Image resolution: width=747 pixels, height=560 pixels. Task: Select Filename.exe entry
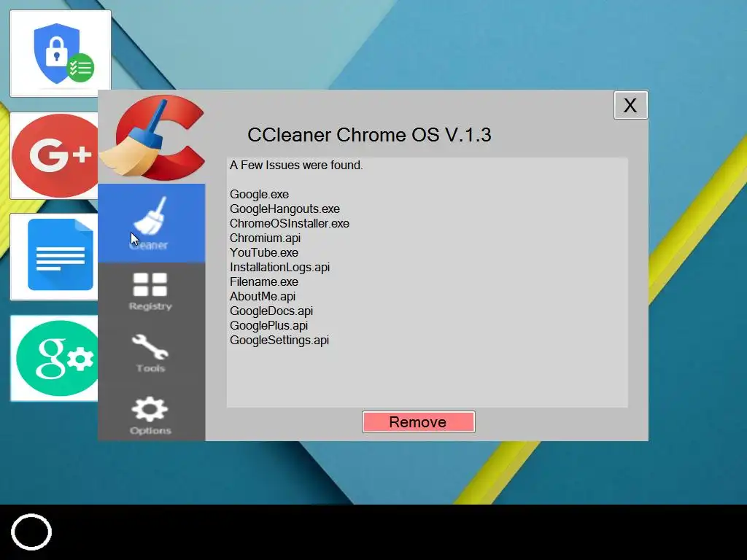[x=264, y=282]
